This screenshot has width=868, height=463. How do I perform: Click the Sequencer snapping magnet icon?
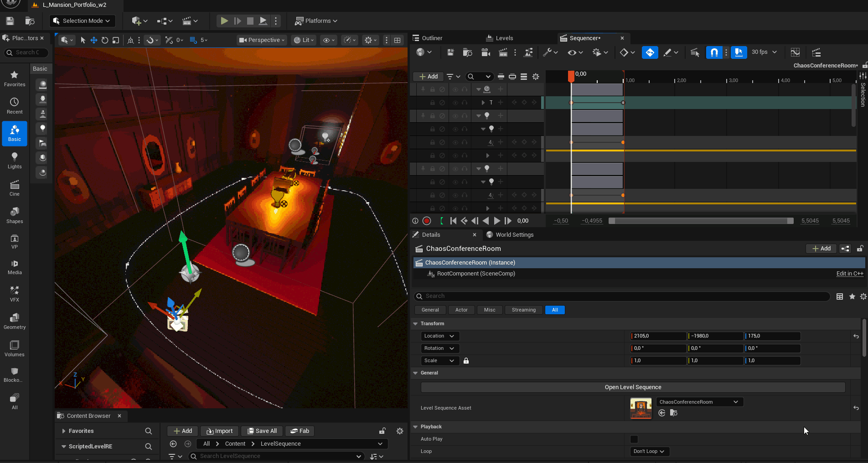coord(714,52)
